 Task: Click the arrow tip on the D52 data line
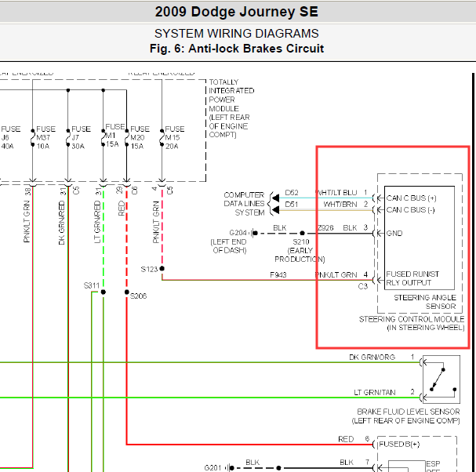275,198
